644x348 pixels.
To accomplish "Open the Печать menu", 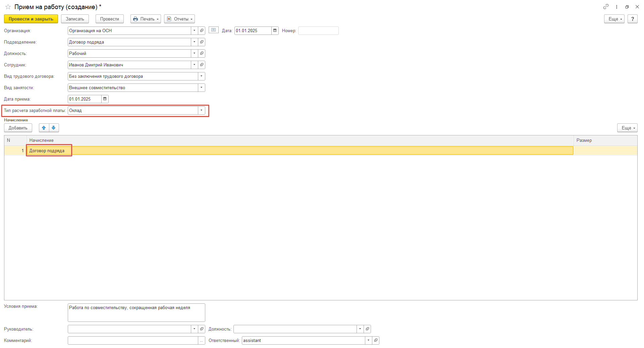I will (146, 19).
